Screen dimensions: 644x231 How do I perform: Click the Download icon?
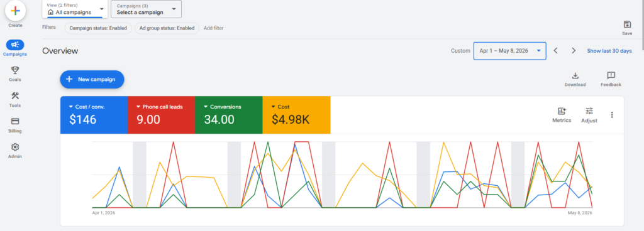tap(575, 75)
